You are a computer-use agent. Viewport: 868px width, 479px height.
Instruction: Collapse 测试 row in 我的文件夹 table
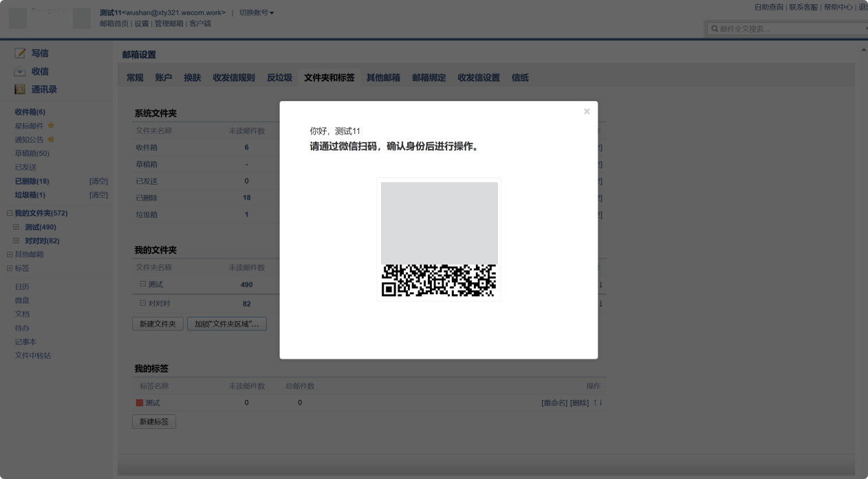point(142,284)
